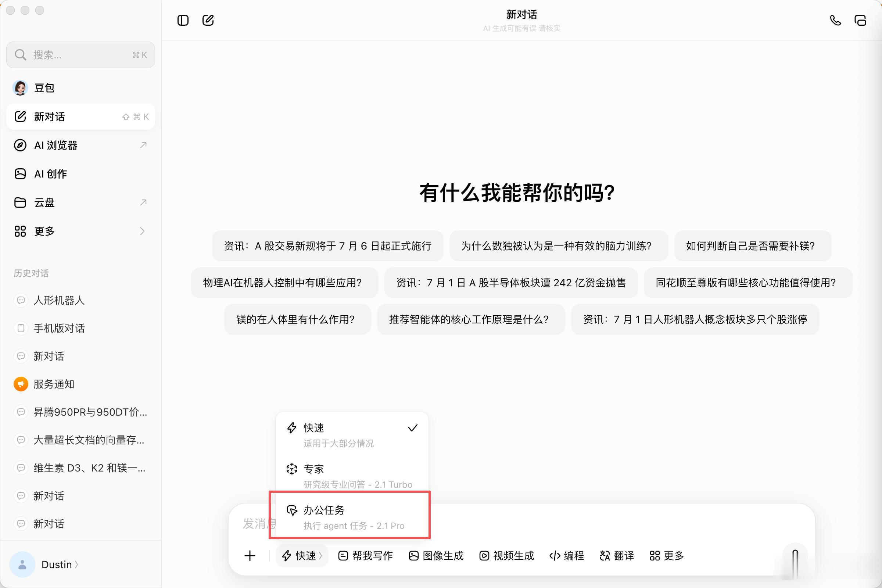
Task: Select 快速 mode in the popup
Action: coord(352,435)
